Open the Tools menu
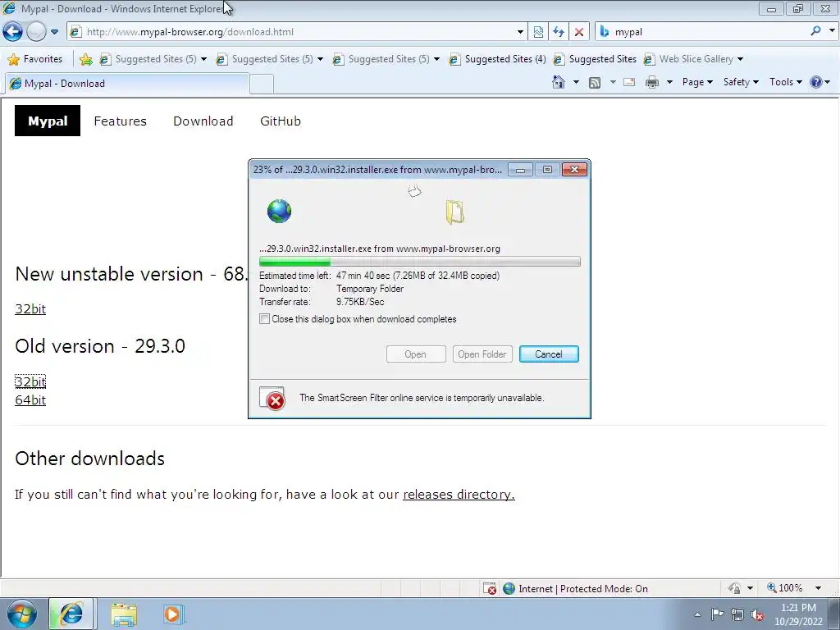The image size is (840, 630). coord(785,82)
